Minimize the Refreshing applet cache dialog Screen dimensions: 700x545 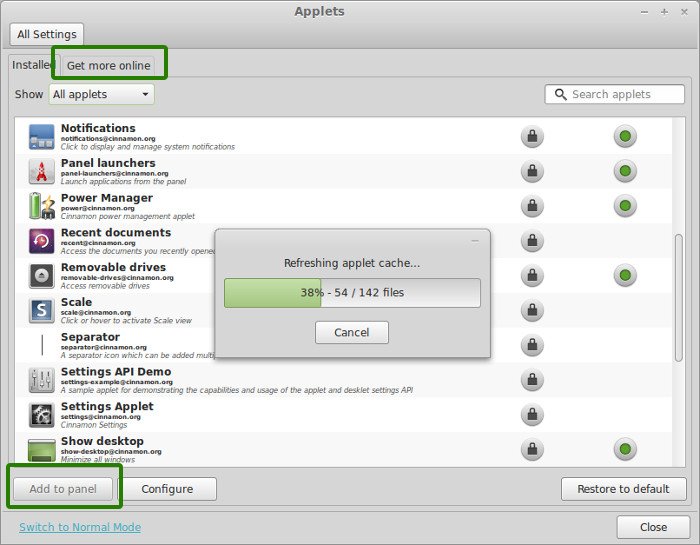(475, 241)
